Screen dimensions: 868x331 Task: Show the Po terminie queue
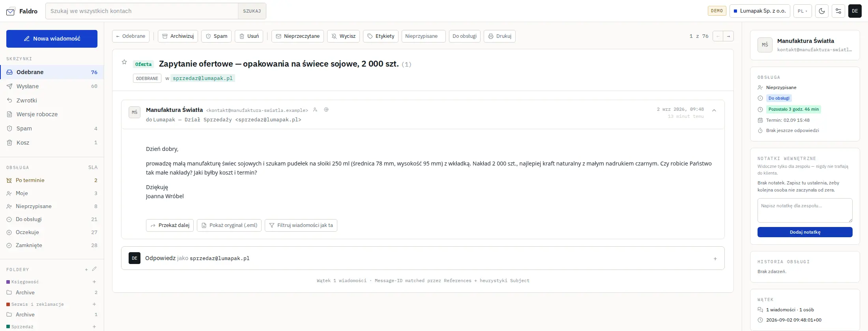pos(52,180)
